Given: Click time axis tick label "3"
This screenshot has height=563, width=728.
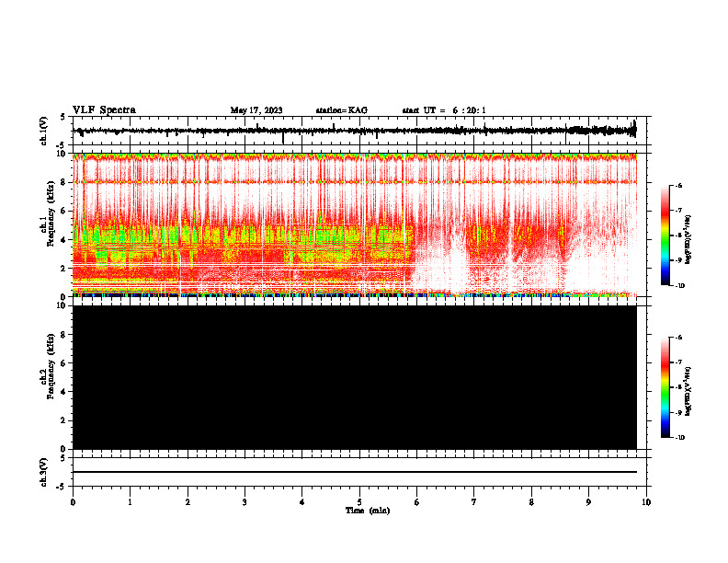Looking at the screenshot, I should 245,502.
